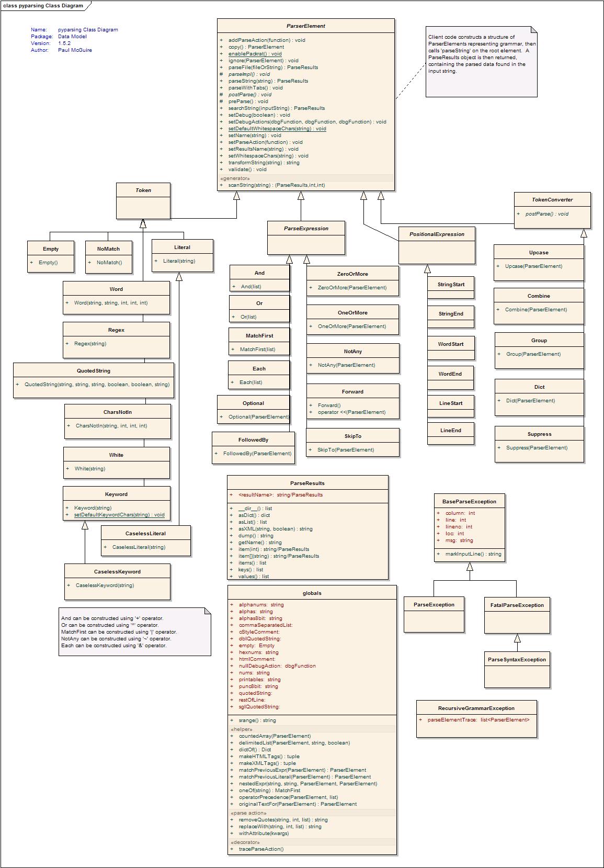Select the Forward class box
Image resolution: width=604 pixels, height=868 pixels.
352,402
